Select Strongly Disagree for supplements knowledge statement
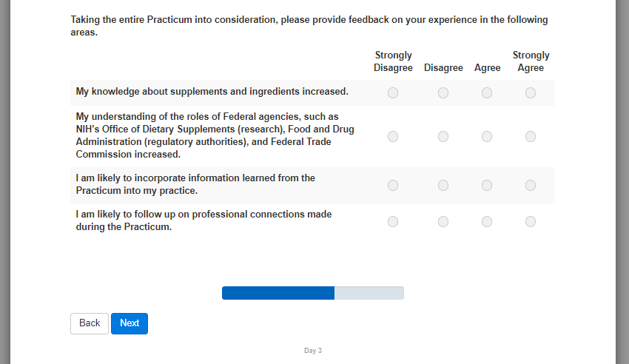Screen dimensions: 629x364 393,93
